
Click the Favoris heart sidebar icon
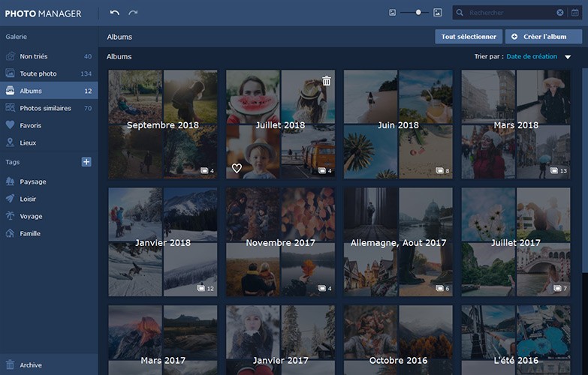tap(10, 124)
